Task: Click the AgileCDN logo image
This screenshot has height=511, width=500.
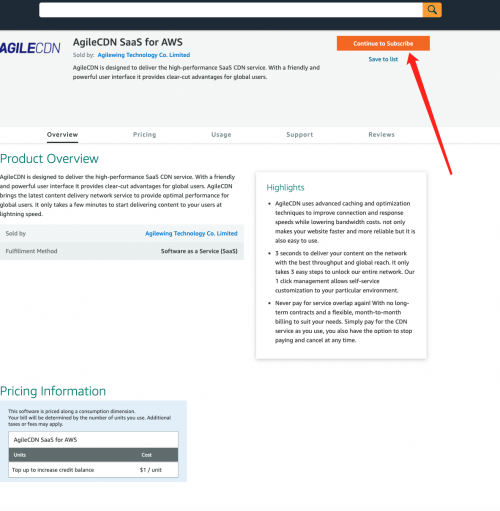Action: tap(30, 48)
